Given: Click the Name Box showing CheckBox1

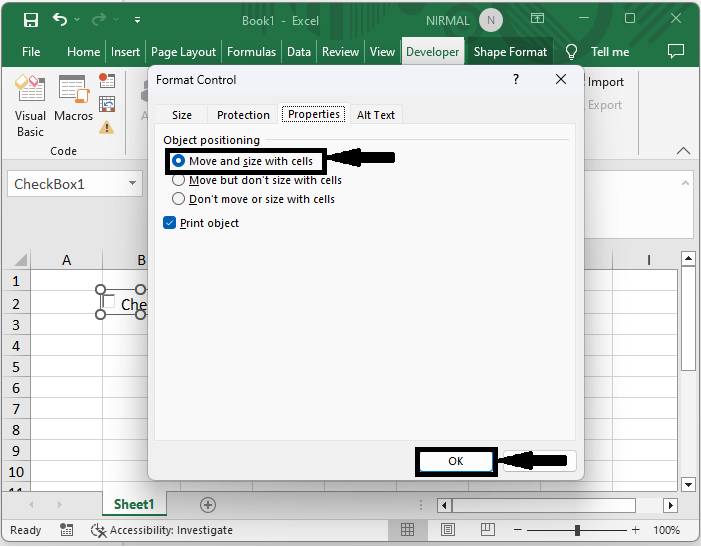Looking at the screenshot, I should (67, 184).
